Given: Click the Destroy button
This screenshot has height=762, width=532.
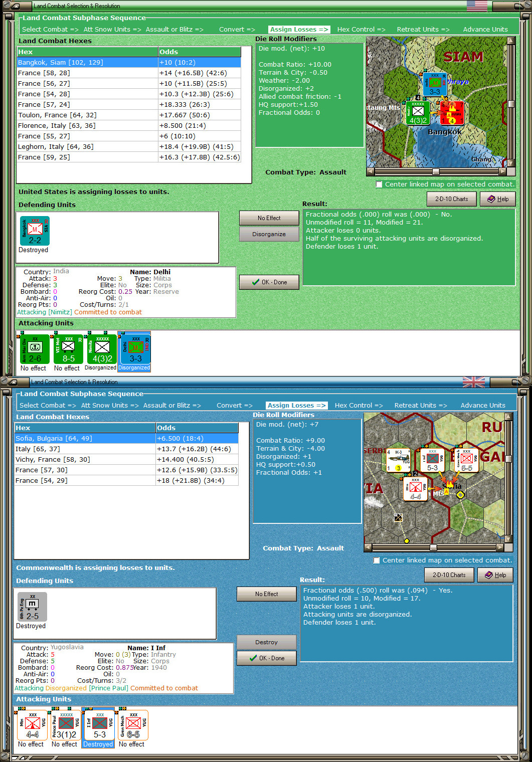Looking at the screenshot, I should pyautogui.click(x=267, y=642).
